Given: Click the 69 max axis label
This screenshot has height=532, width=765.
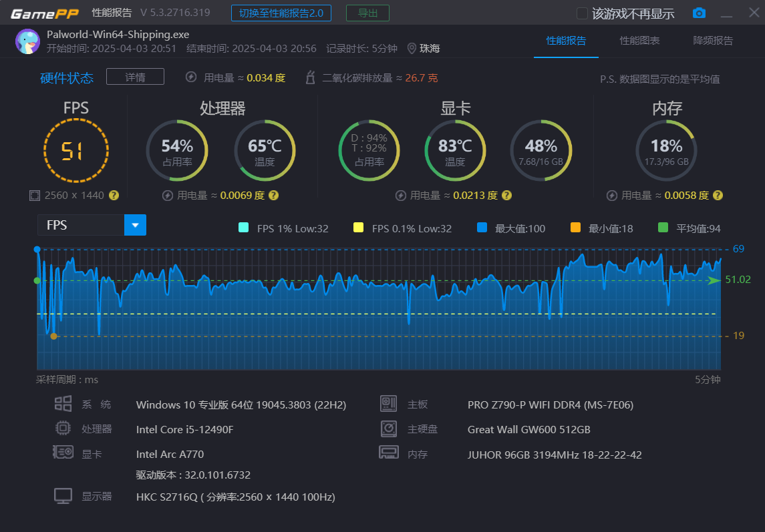Looking at the screenshot, I should pyautogui.click(x=739, y=249).
